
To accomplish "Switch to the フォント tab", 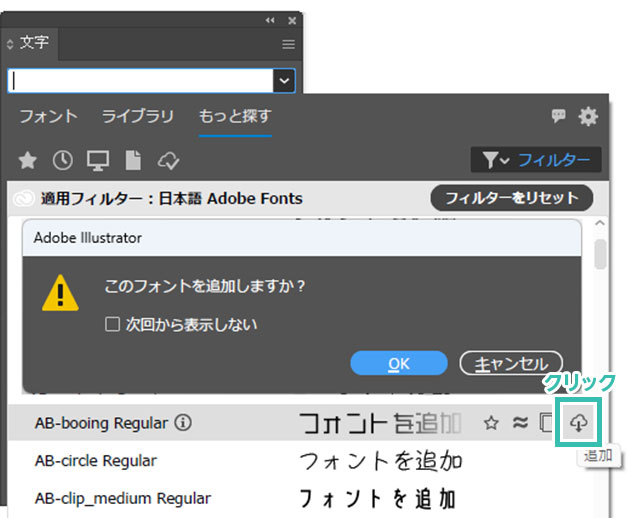I will click(x=48, y=117).
